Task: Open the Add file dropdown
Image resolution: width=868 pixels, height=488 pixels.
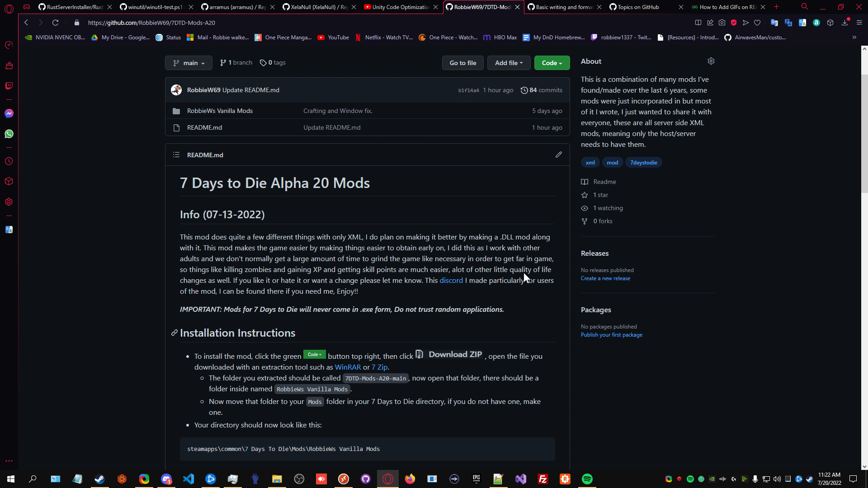Action: (509, 63)
